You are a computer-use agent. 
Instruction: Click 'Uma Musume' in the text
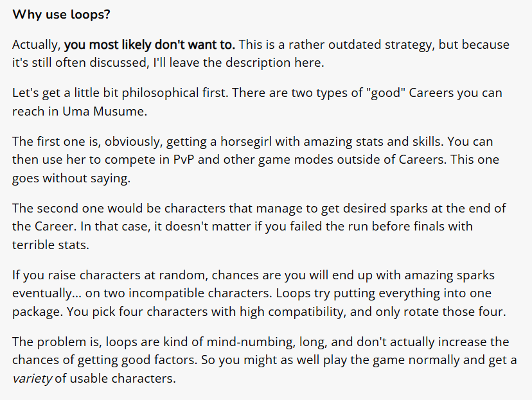click(105, 111)
